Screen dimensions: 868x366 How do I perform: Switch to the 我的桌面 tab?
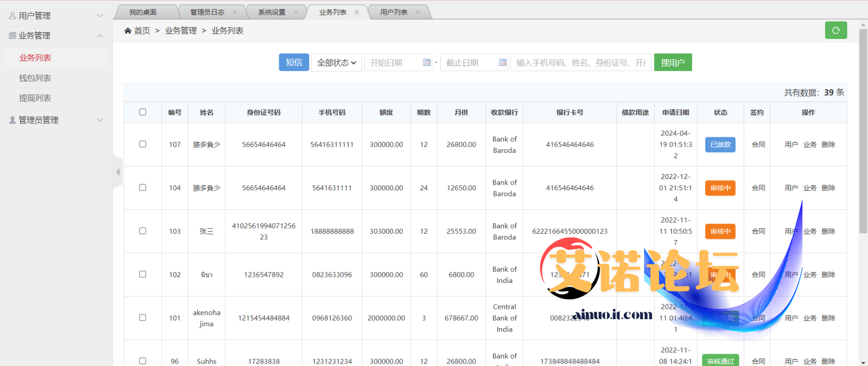click(144, 12)
